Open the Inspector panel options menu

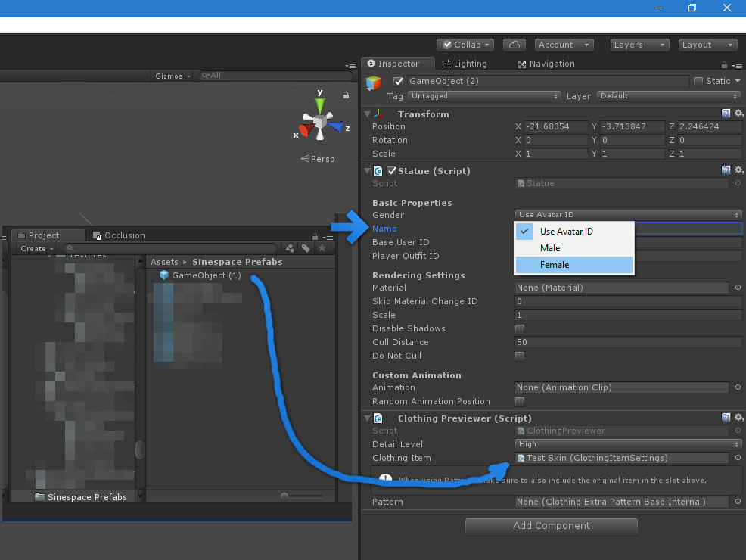tap(737, 66)
